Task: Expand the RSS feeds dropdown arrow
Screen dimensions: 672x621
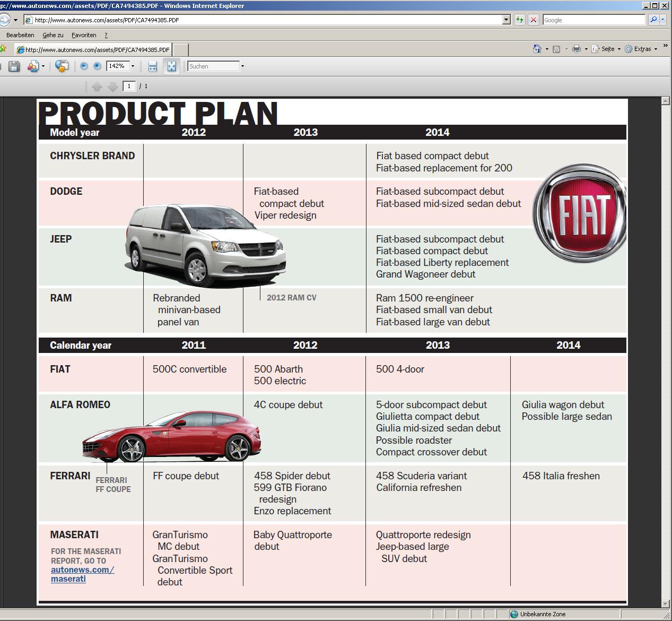Action: (x=566, y=49)
